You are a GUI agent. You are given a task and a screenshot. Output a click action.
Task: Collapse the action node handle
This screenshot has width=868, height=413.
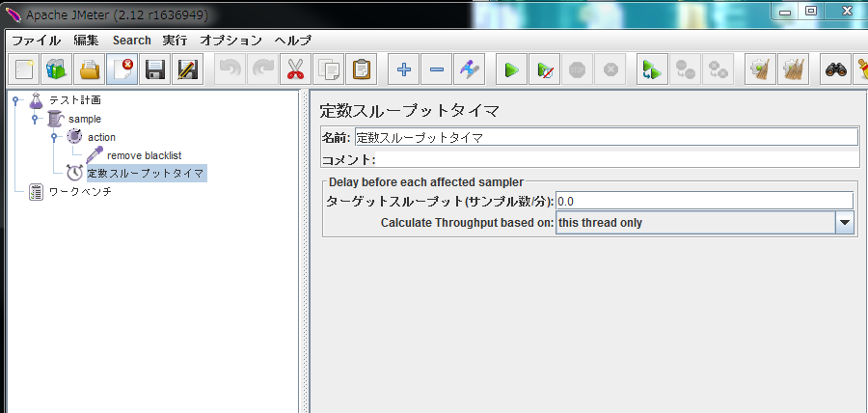click(x=54, y=137)
